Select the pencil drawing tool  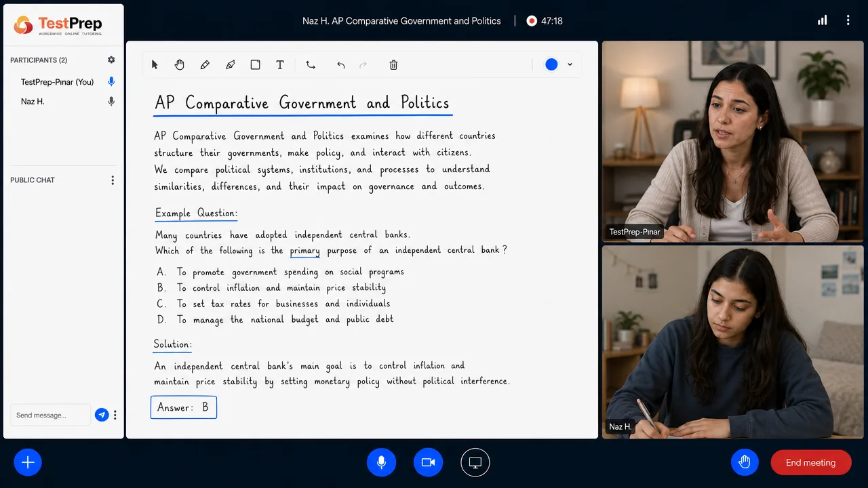(205, 65)
